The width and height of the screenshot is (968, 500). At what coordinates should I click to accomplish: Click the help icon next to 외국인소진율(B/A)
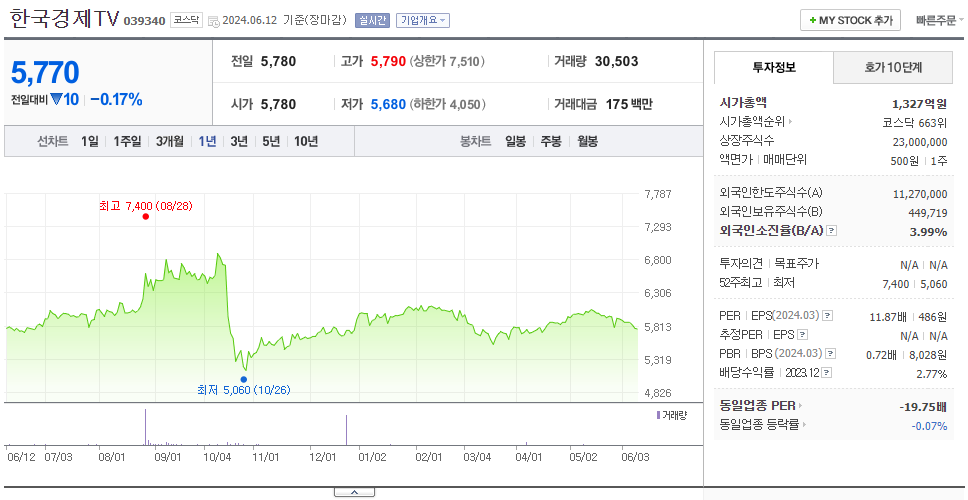[832, 231]
